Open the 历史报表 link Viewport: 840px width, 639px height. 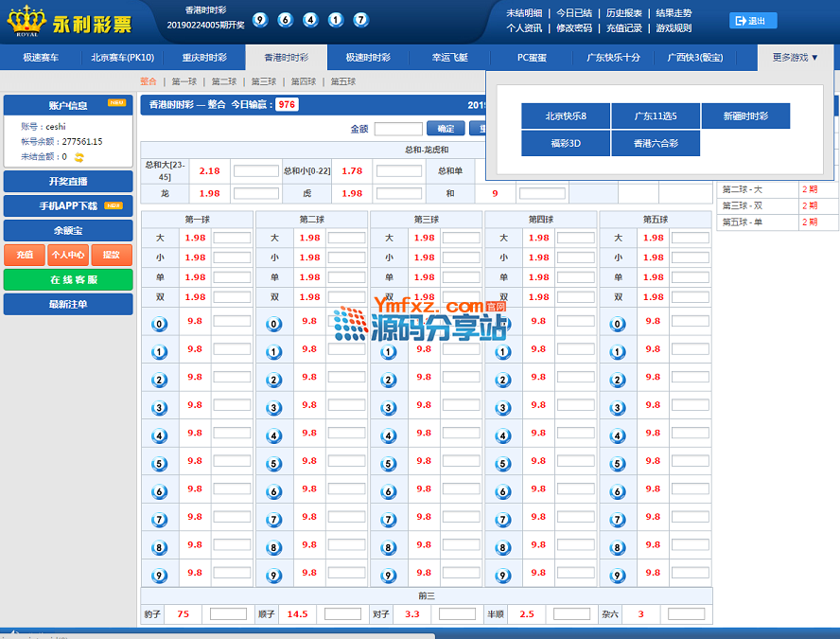[624, 13]
